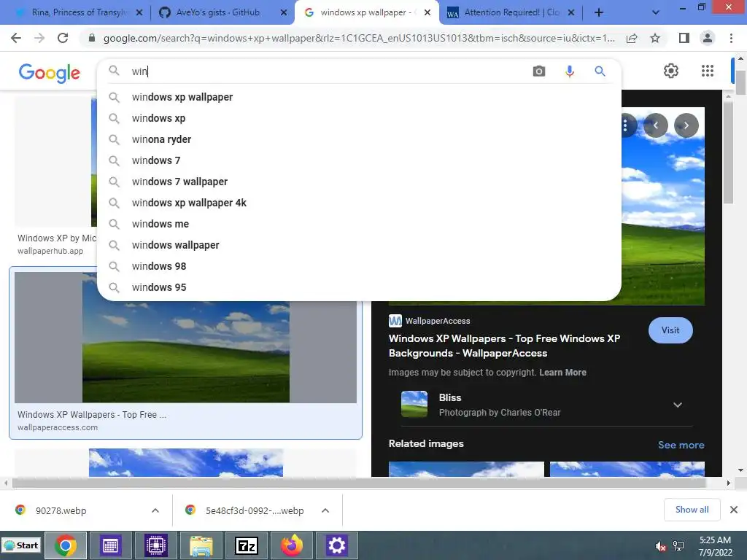Close the downloads bar
Viewport: 747px width, 560px height.
(734, 510)
